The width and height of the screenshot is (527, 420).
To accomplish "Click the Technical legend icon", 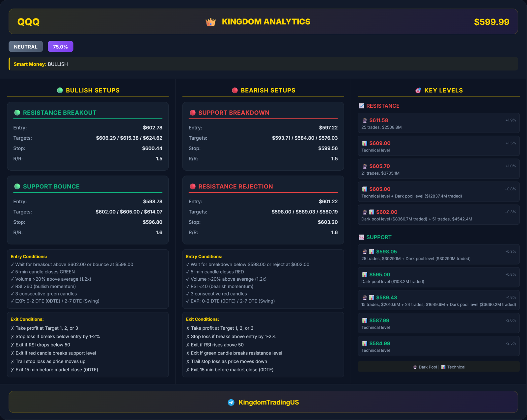I will point(443,367).
